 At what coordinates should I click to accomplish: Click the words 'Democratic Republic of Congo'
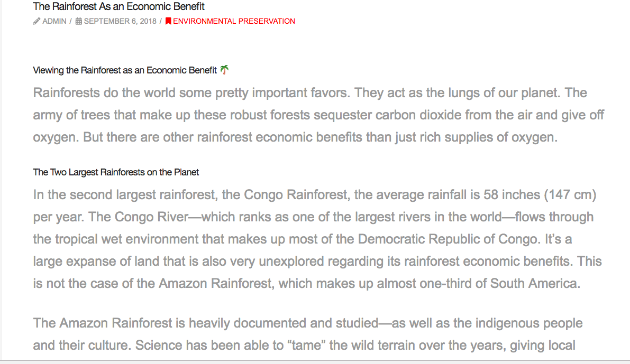pos(448,239)
